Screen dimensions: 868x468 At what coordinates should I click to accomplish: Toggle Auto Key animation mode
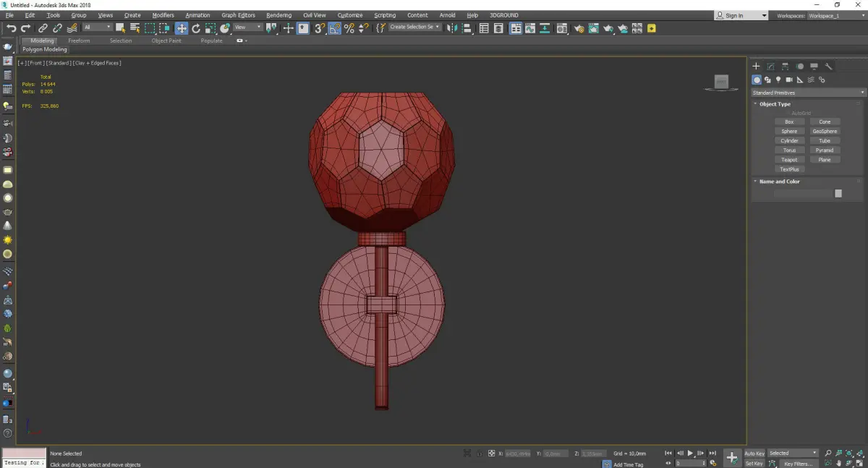754,454
